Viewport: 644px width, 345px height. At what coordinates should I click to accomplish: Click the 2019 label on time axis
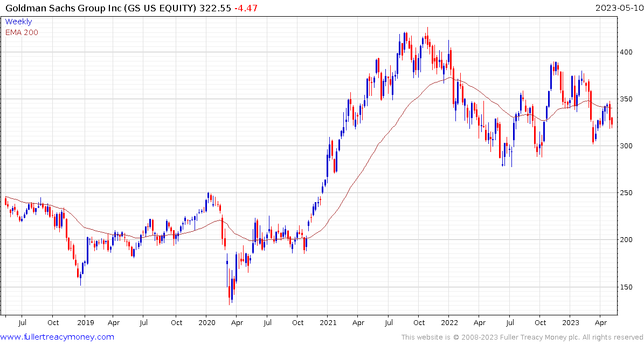(85, 323)
